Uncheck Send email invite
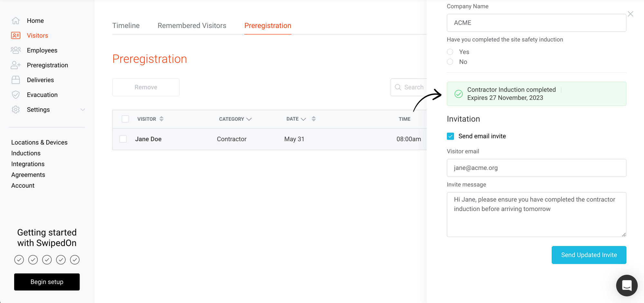The width and height of the screenshot is (644, 303). (x=450, y=136)
